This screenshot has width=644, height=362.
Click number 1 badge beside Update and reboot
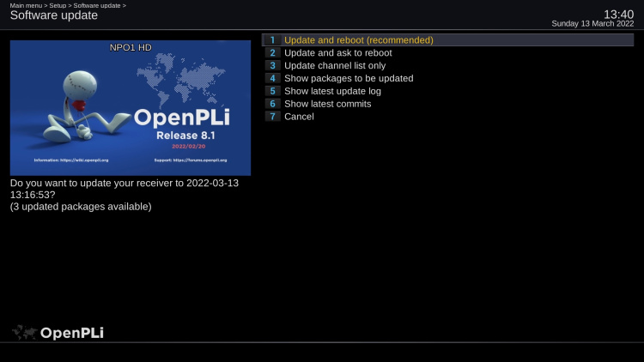pos(272,39)
